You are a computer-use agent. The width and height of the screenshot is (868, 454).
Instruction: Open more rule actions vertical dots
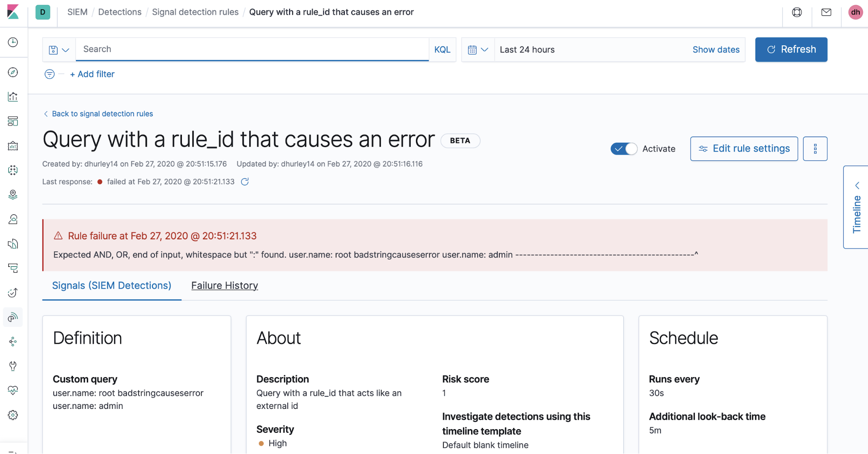(x=815, y=149)
